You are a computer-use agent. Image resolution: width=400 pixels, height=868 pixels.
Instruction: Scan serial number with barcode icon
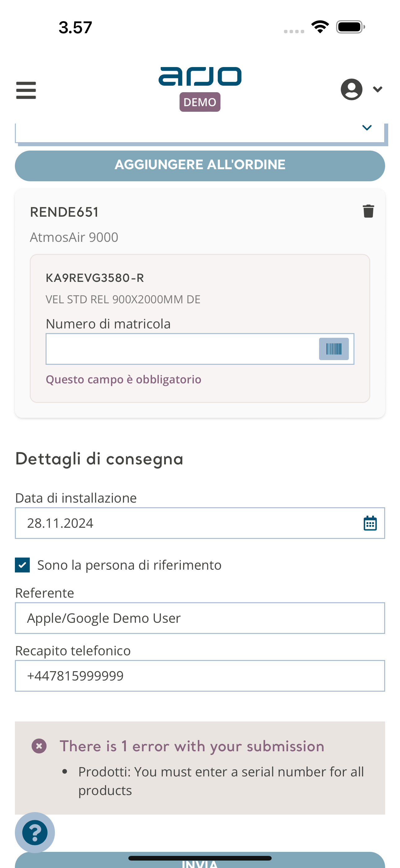pyautogui.click(x=334, y=349)
